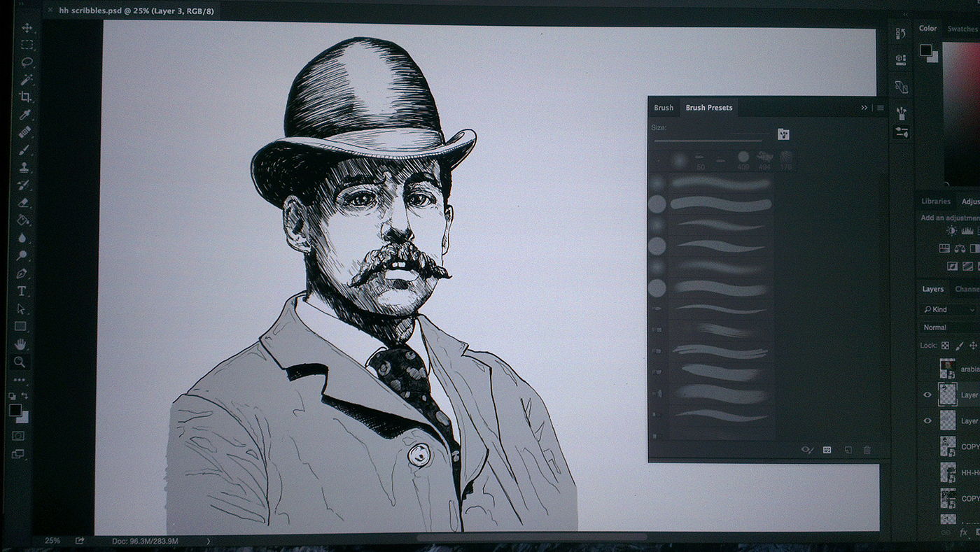Click the Pen tool icon

coord(22,274)
